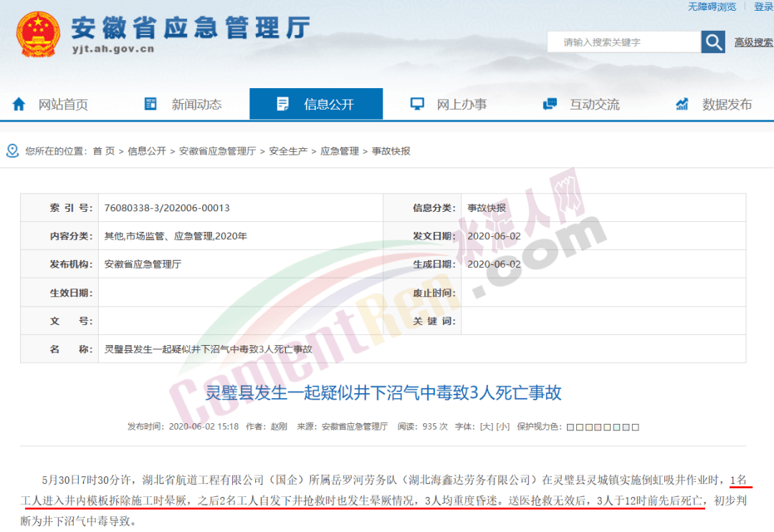Image resolution: width=774 pixels, height=532 pixels.
Task: Focus the search keyword input field
Action: (x=623, y=42)
